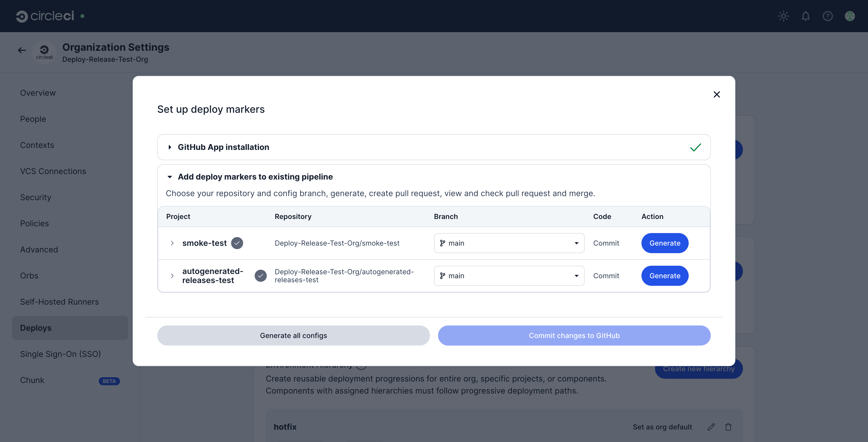Toggle the selection circle next to smoke-test

pos(237,243)
